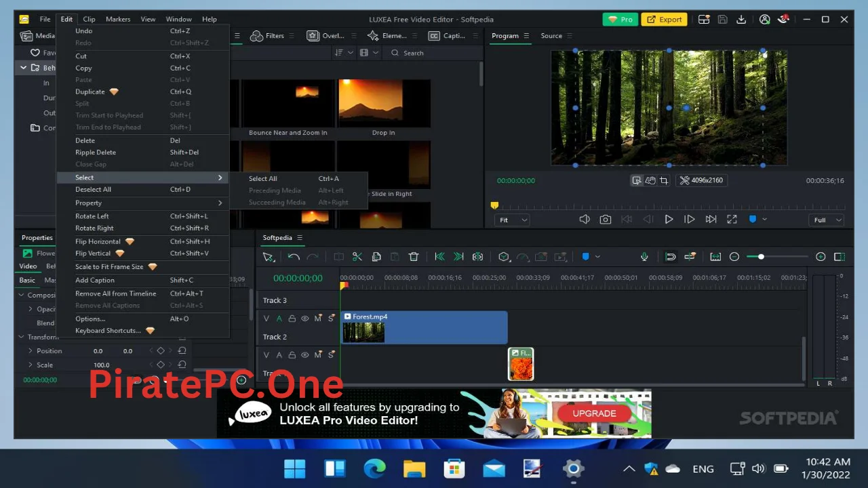Hide the flower image track with eye icon
This screenshot has height=488, width=868.
click(304, 355)
